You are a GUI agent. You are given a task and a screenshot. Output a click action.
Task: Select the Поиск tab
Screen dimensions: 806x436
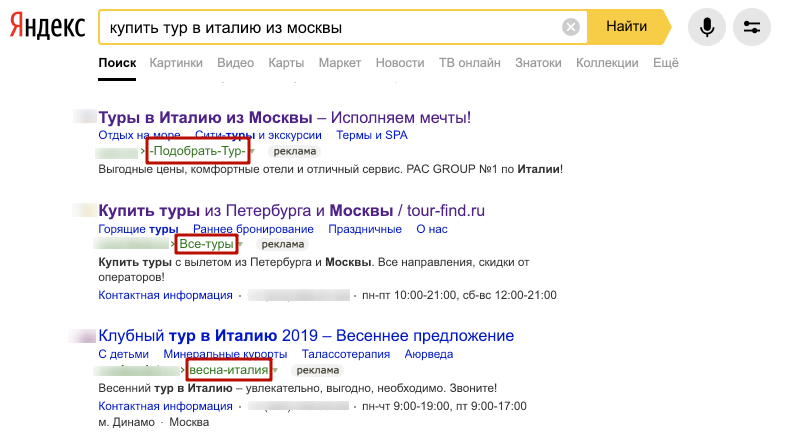117,63
